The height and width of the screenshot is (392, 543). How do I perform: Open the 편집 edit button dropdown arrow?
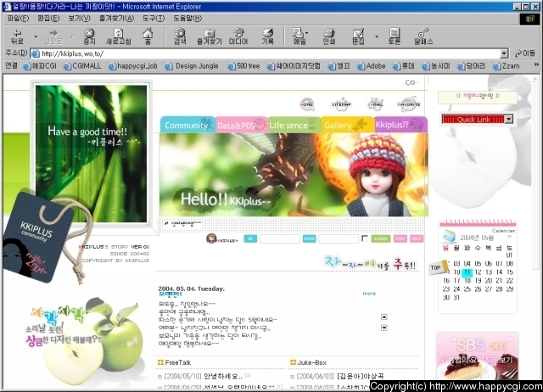(377, 36)
